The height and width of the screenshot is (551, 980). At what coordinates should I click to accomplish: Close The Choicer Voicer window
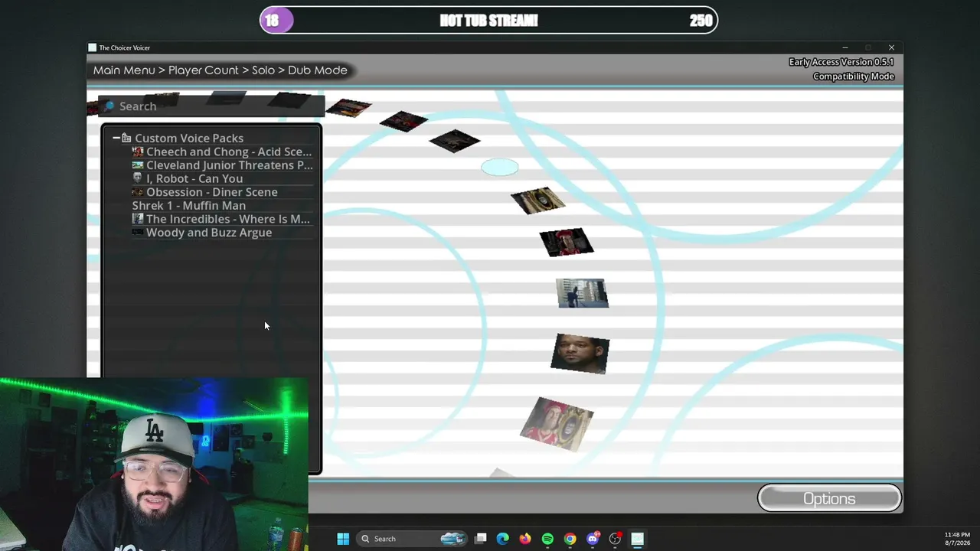(x=891, y=47)
